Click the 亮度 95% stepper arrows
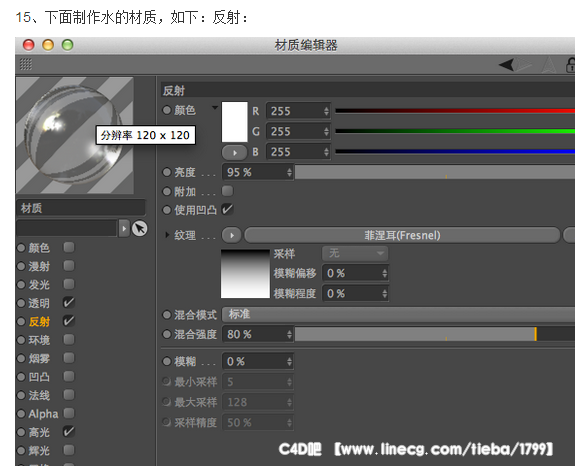Viewport: 579px width, 466px height. point(289,172)
